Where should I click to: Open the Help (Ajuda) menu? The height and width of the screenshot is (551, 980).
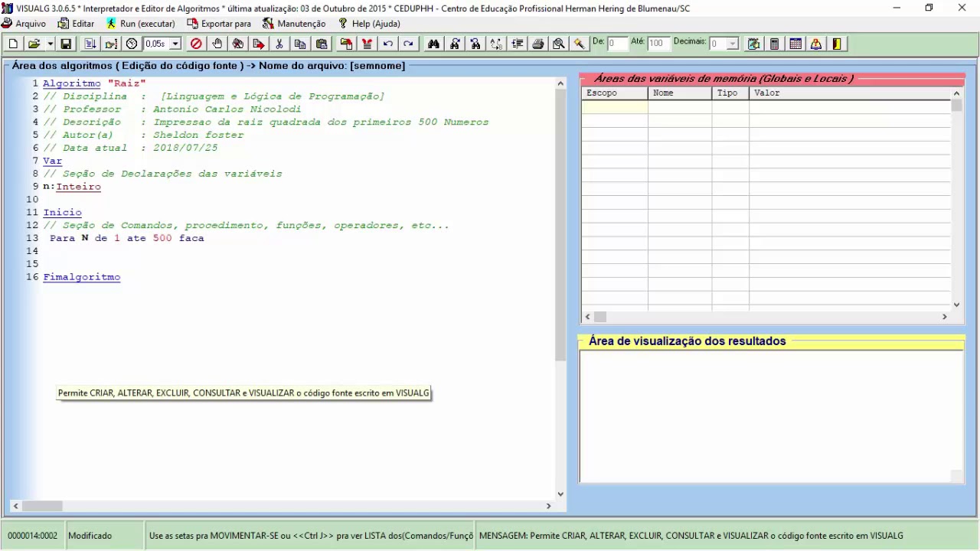(369, 24)
